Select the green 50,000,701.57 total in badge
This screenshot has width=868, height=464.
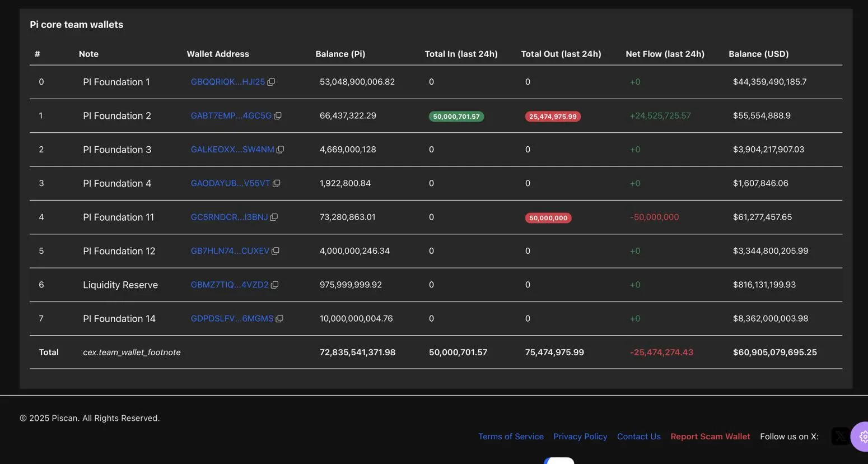click(x=456, y=117)
